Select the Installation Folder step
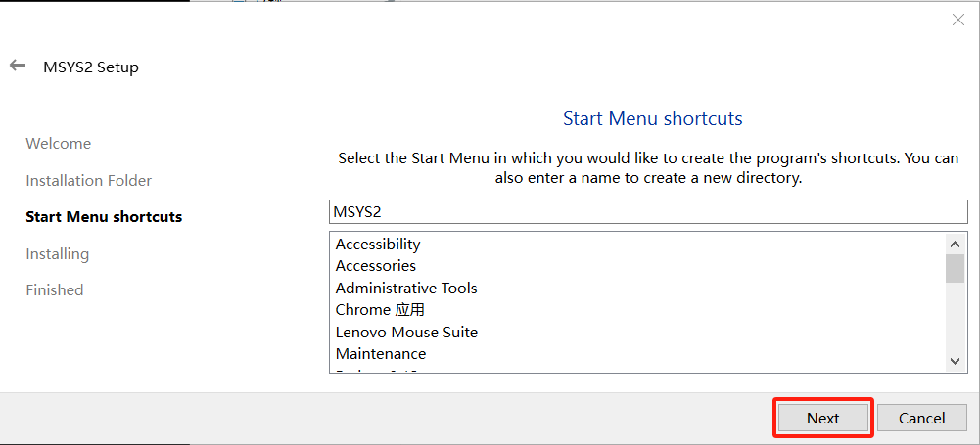Screen dimensions: 980x445 [x=89, y=180]
